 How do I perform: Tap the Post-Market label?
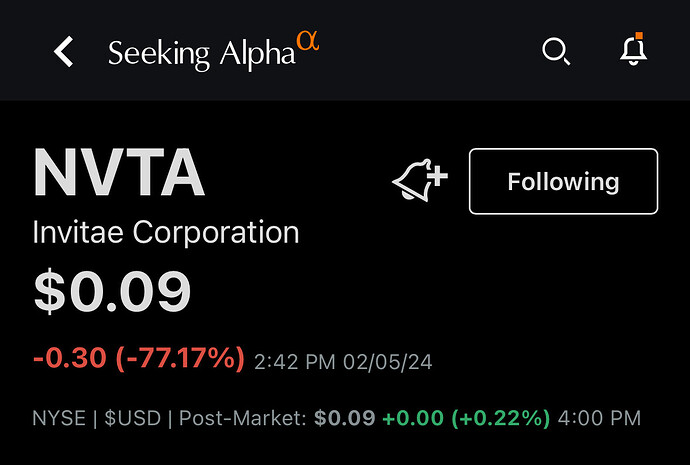pyautogui.click(x=242, y=418)
